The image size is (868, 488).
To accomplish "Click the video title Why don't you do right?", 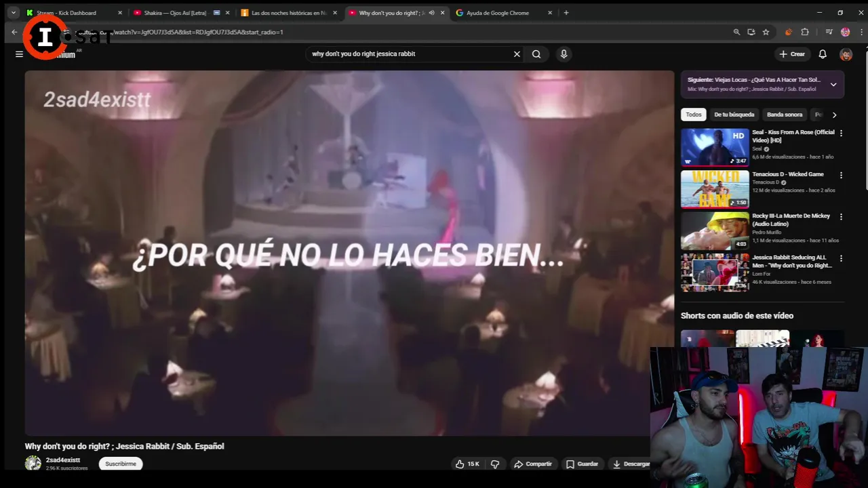I will tap(125, 446).
